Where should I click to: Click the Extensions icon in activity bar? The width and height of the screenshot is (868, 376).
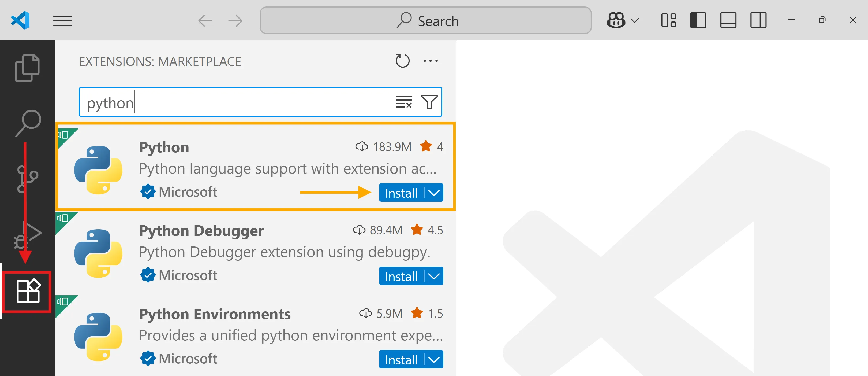pyautogui.click(x=28, y=291)
